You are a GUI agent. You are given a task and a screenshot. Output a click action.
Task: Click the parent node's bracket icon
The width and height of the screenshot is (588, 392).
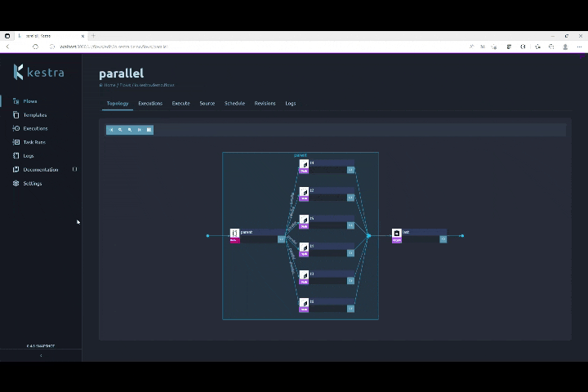(234, 234)
